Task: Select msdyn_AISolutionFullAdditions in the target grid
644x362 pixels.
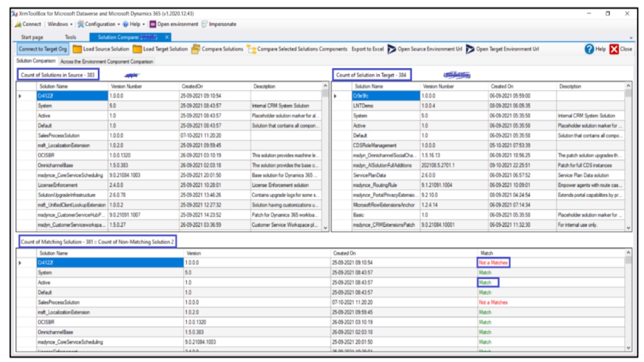Action: pyautogui.click(x=386, y=165)
